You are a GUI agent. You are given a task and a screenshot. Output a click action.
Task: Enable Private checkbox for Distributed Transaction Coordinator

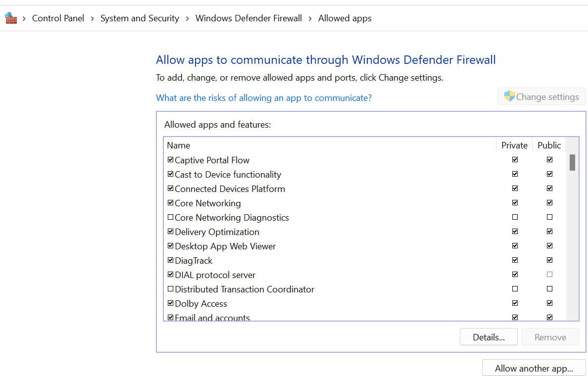pos(515,288)
